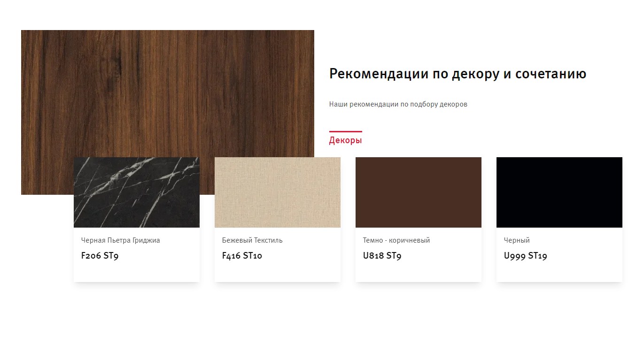Click the red indicator line above Декоры
Viewport: 644px width, 344px height.
[x=346, y=131]
